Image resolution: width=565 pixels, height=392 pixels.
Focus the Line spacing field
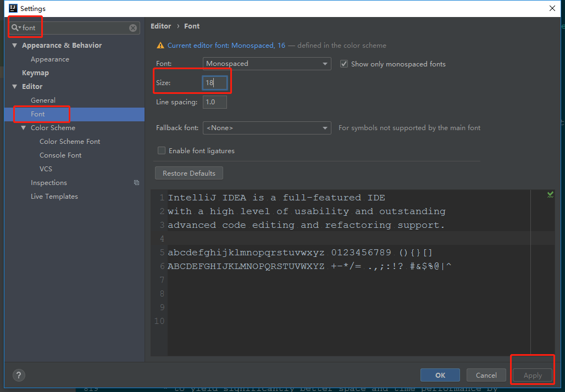[x=215, y=102]
